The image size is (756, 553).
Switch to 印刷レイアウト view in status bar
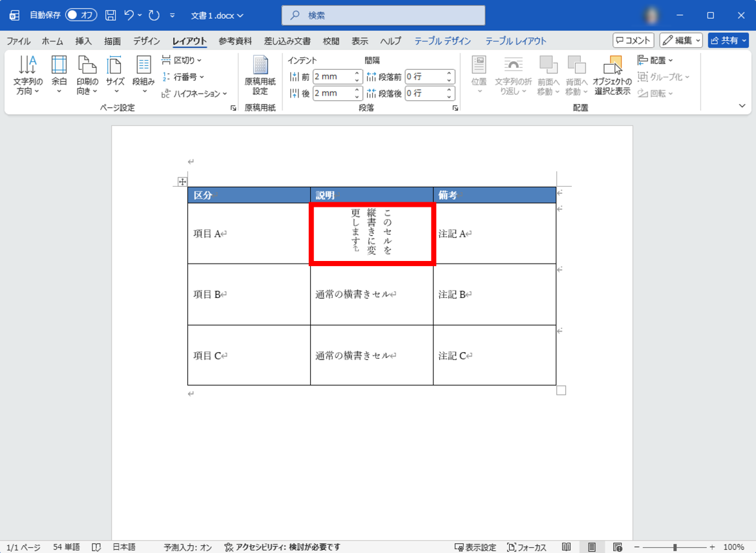click(592, 547)
